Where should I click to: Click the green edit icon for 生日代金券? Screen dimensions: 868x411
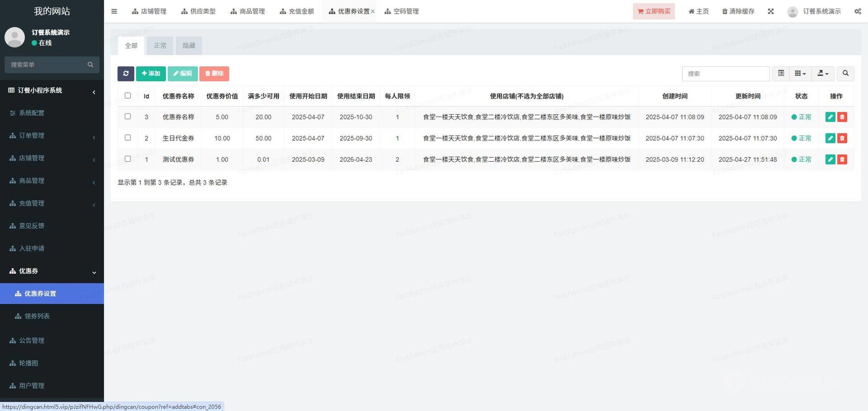830,138
